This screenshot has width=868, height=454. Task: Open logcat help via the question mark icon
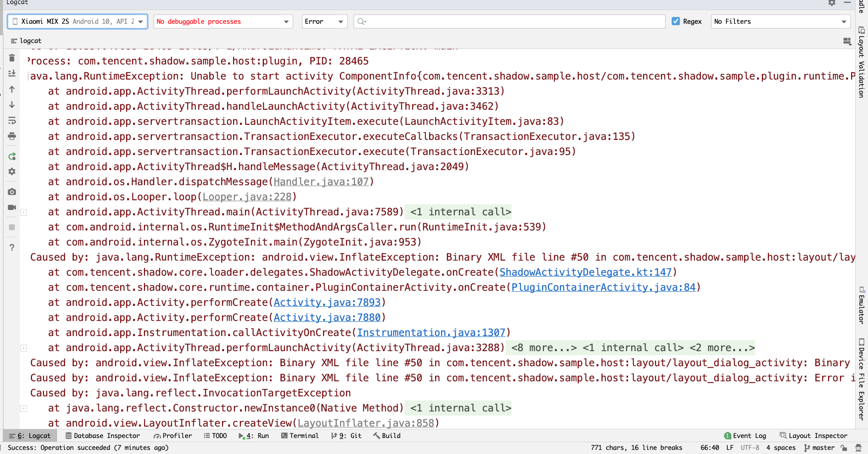[12, 247]
